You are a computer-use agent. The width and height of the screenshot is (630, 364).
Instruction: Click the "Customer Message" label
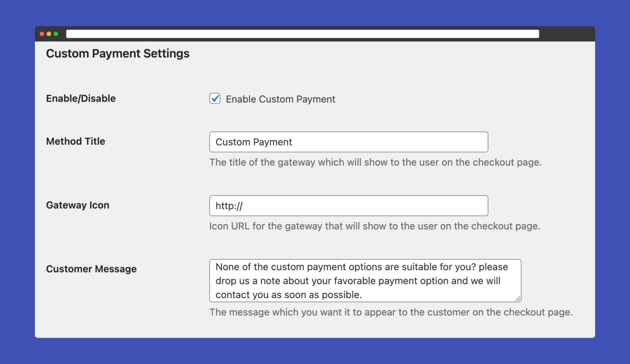(91, 269)
